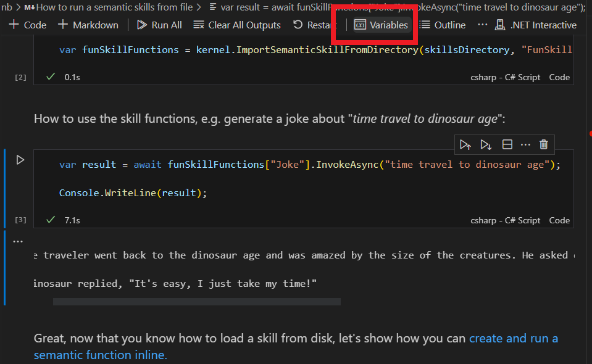Open the Variables panel
Screen dimensions: 592x364
pyautogui.click(x=381, y=25)
